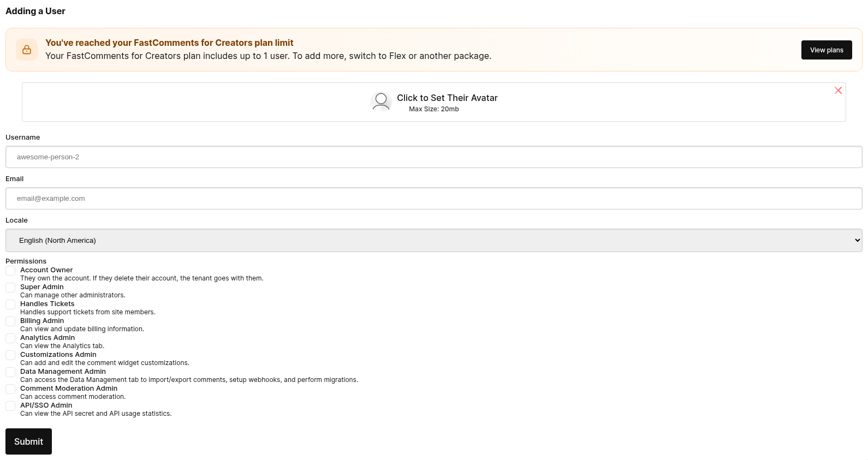The height and width of the screenshot is (460, 868).
Task: Enable the Billing Admin permission
Action: click(10, 321)
